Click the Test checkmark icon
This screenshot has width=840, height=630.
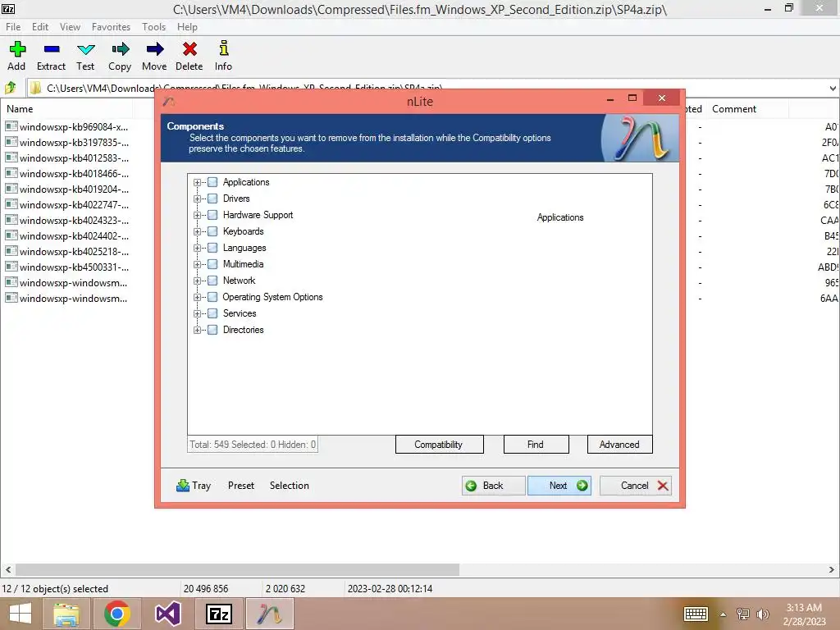tap(85, 50)
